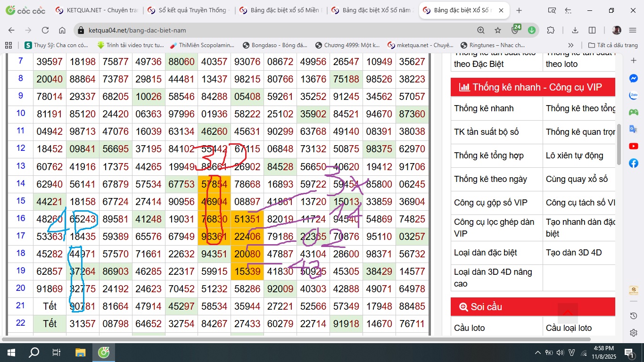Open the browser downloads icon

(575, 30)
